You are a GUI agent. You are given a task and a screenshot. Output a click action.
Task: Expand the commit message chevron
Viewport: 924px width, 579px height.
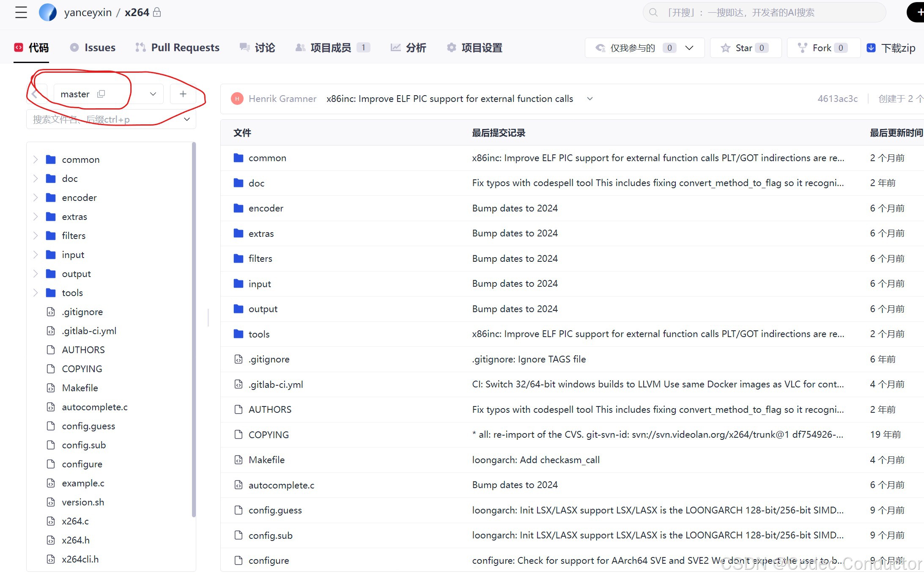pos(589,99)
